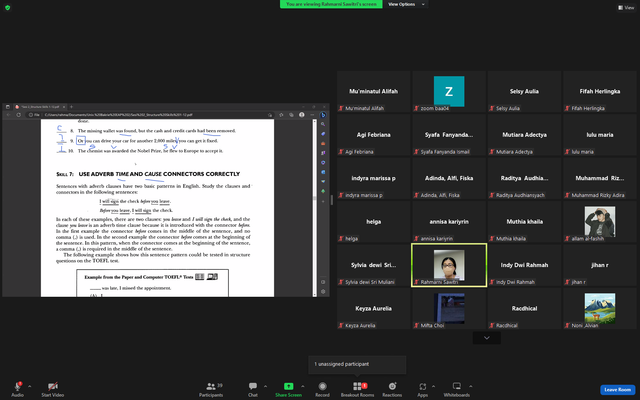The width and height of the screenshot is (640, 400).
Task: Open the View Options dropdown
Action: point(406,4)
